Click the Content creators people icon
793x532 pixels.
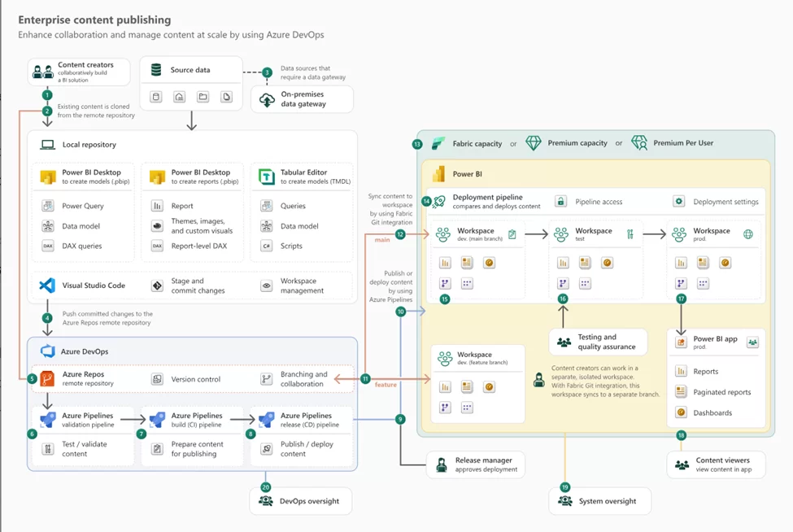(42, 72)
